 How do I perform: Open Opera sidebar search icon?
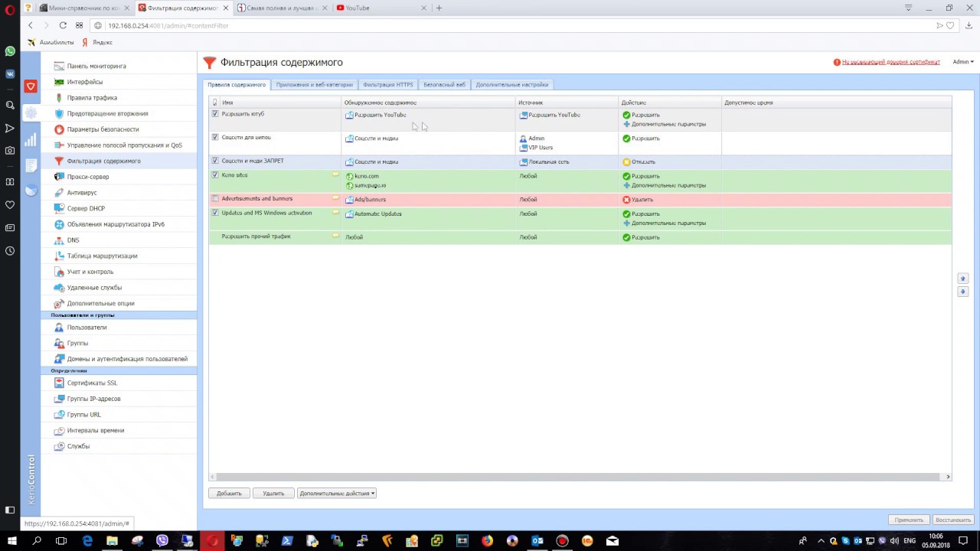point(10,105)
